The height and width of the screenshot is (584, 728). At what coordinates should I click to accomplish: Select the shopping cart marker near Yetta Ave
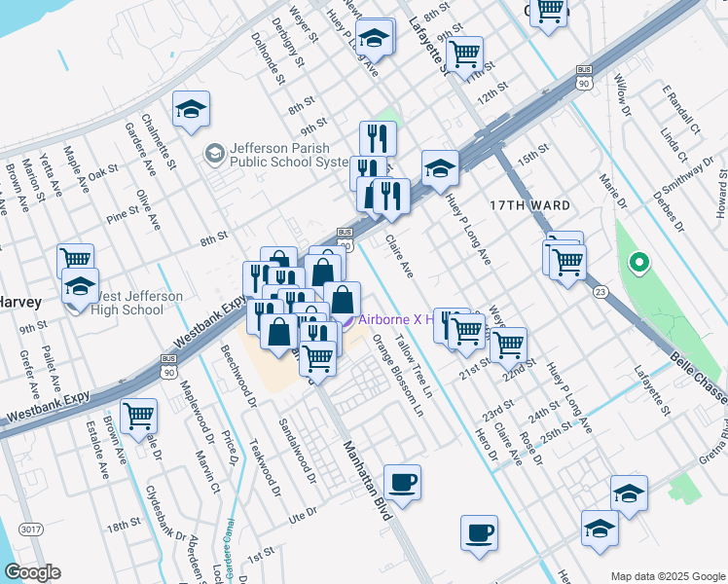pyautogui.click(x=75, y=259)
